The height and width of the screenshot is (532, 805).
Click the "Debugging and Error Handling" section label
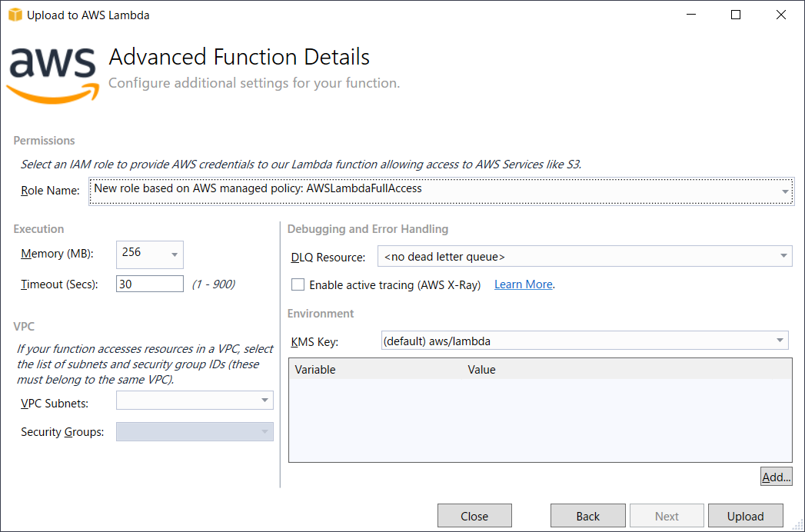tap(368, 229)
